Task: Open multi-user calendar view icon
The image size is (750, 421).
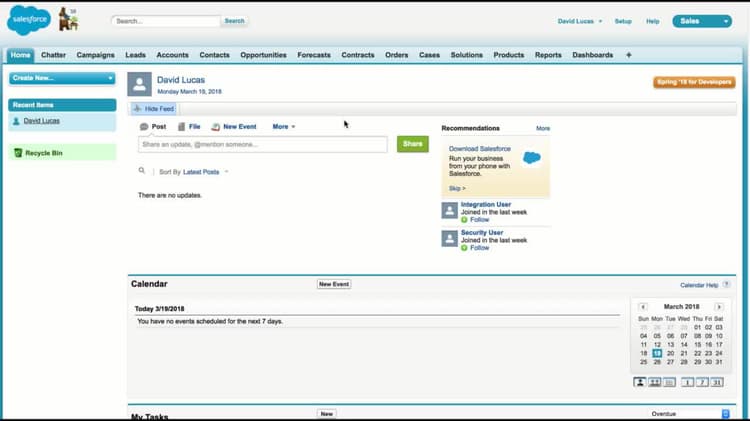Action: (x=654, y=382)
